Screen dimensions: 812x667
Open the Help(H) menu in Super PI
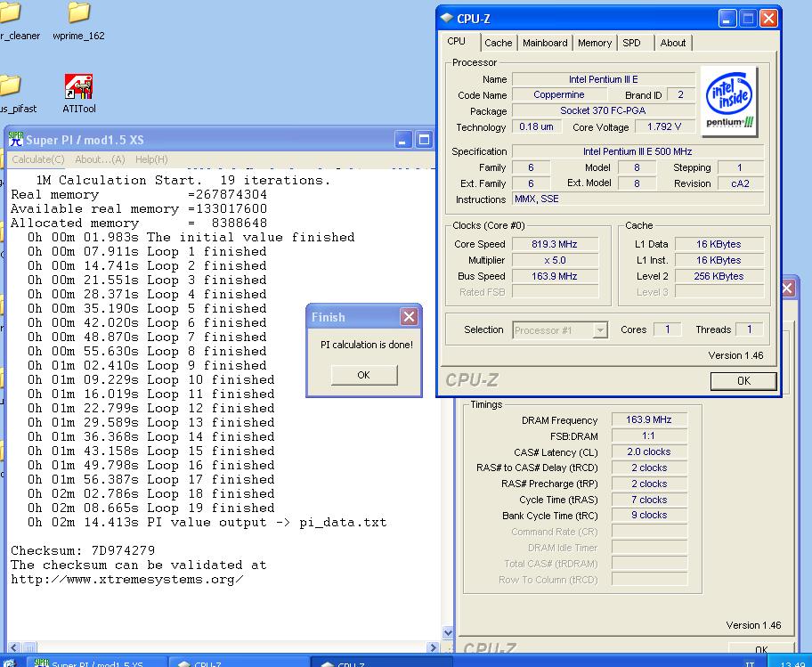click(x=151, y=159)
